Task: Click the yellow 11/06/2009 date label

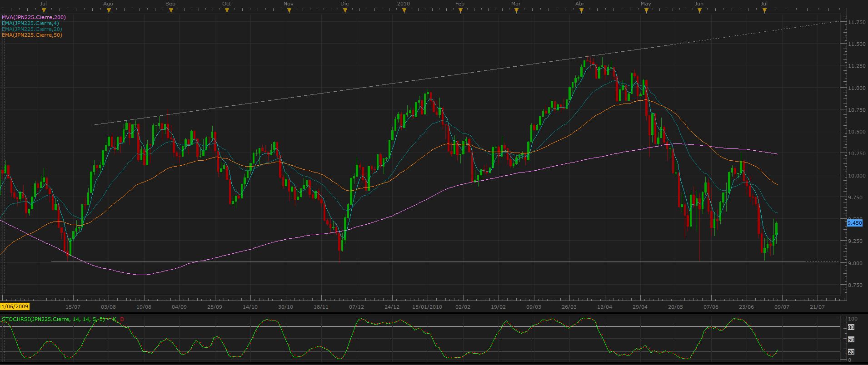Action: click(x=15, y=306)
